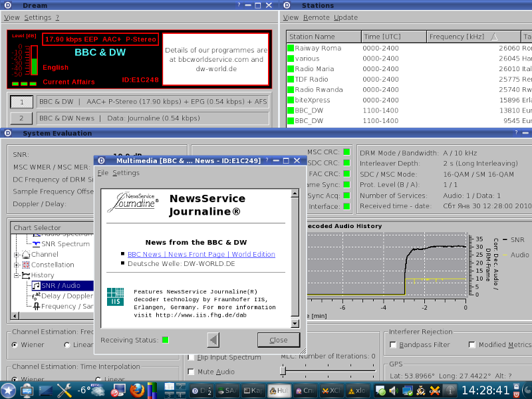Open the KDE application launcher menu
Viewport: 532px width, 399px height.
coord(9,390)
